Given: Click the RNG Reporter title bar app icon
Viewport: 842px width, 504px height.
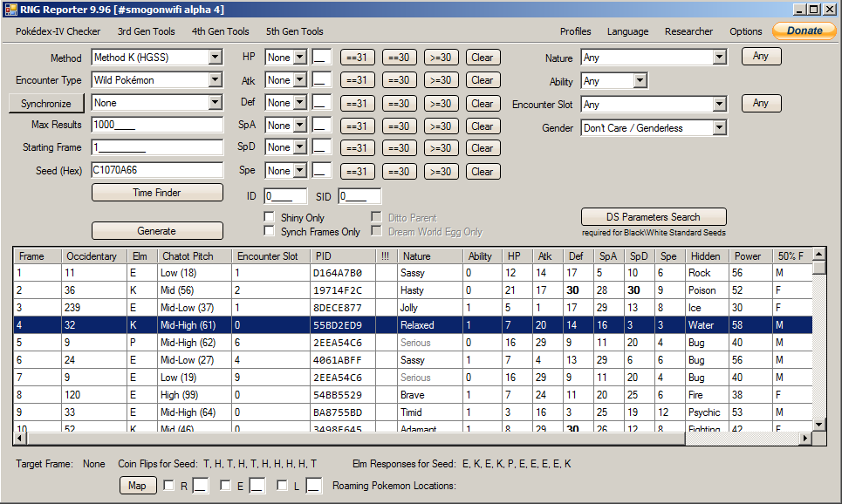Looking at the screenshot, I should pos(10,9).
